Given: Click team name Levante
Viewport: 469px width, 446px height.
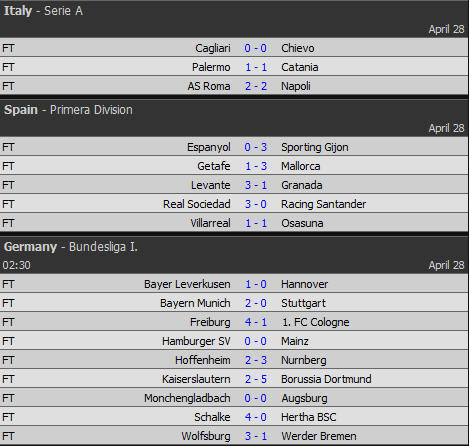Looking at the screenshot, I should click(211, 185).
